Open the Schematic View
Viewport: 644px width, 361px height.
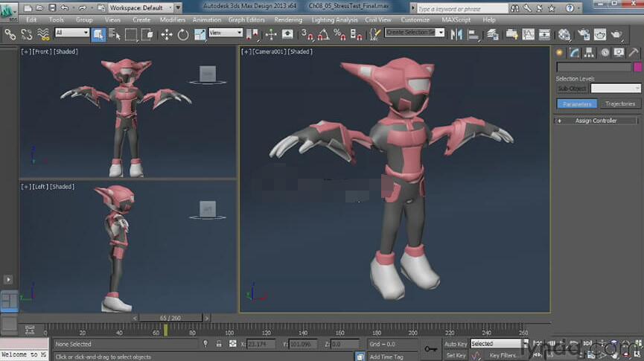tap(544, 34)
